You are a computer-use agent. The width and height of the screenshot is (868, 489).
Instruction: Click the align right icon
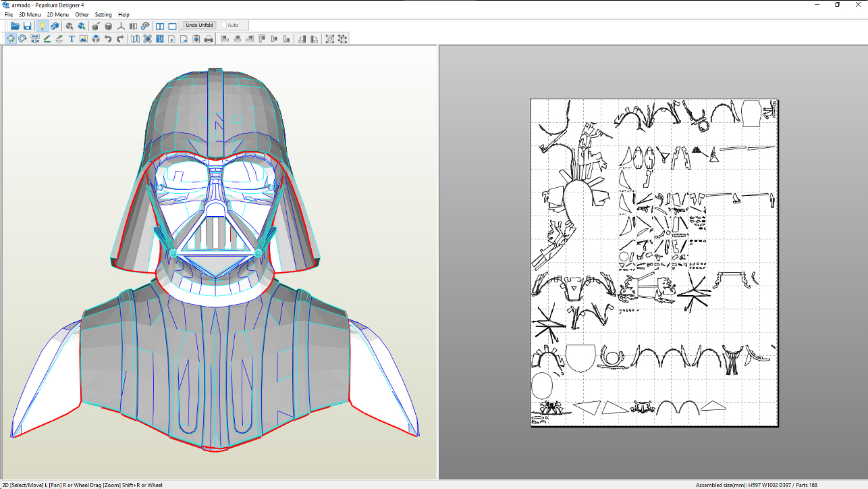(249, 38)
